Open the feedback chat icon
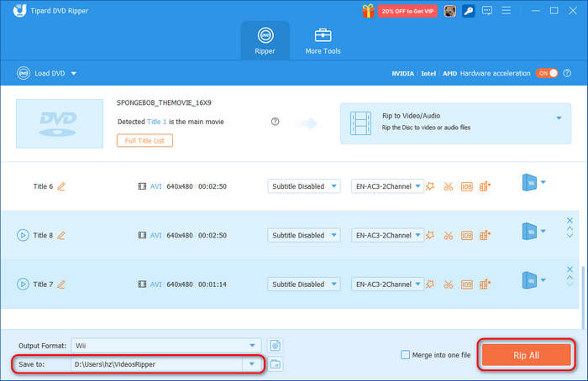The image size is (588, 381). [x=487, y=10]
